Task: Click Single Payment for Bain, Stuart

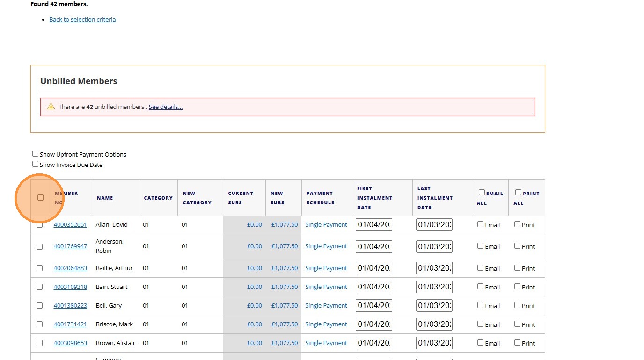Action: (326, 287)
